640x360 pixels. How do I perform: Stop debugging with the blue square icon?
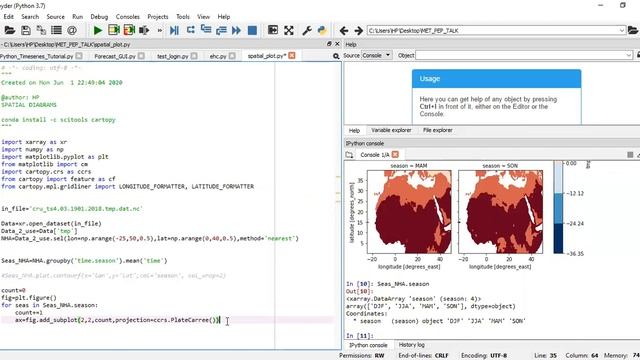(x=252, y=30)
